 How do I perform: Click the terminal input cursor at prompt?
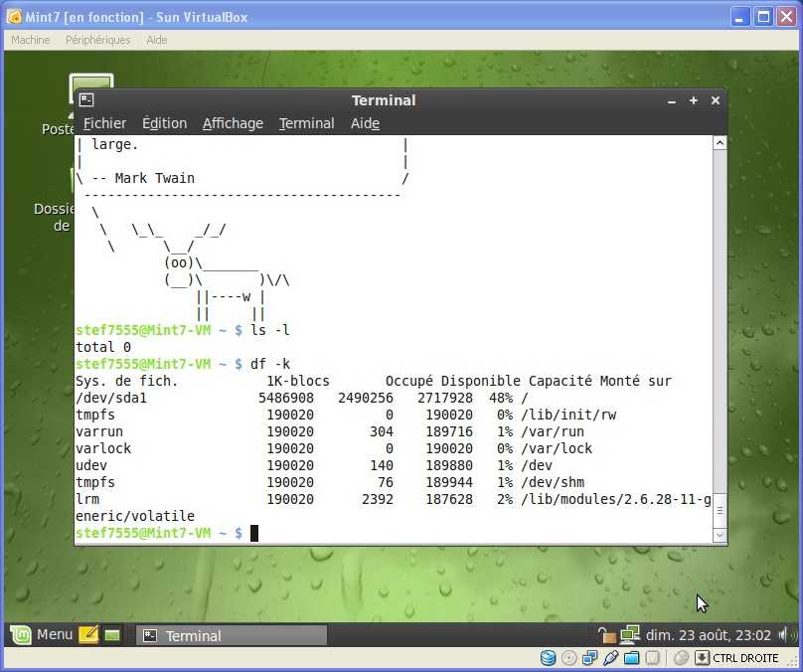(x=254, y=533)
